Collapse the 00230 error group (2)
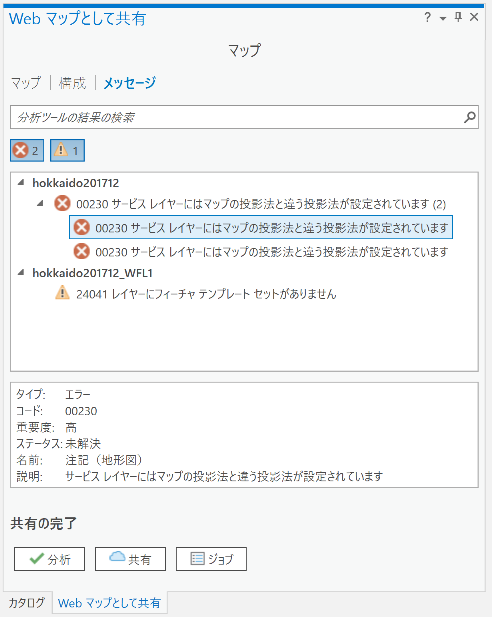The image size is (492, 617). [40, 203]
